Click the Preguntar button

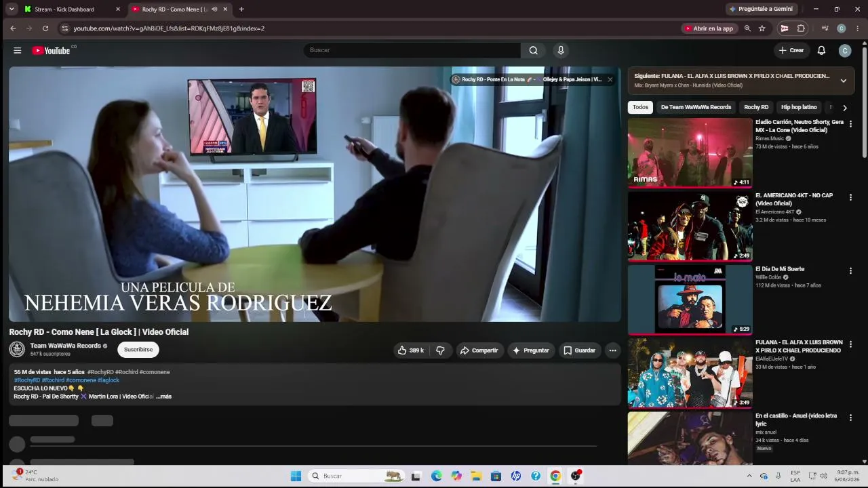click(x=531, y=350)
